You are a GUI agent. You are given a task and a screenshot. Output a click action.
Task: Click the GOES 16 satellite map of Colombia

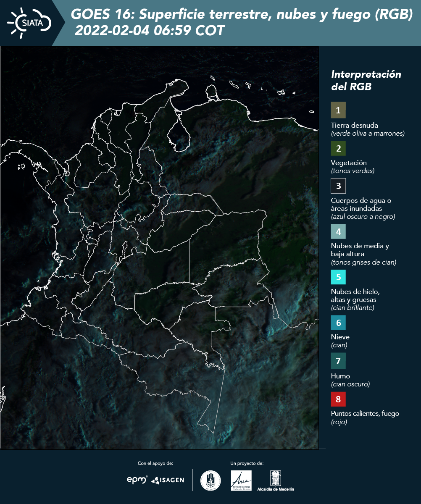pos(159,248)
